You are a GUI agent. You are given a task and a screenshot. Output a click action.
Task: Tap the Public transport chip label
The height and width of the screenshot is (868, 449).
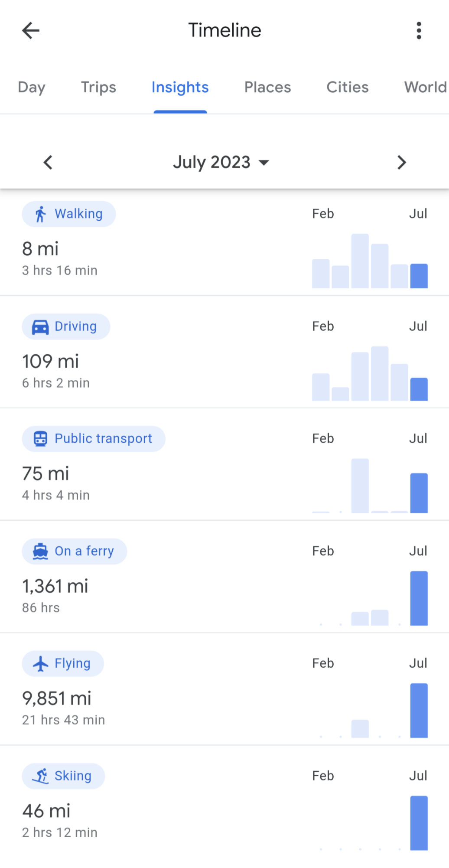pyautogui.click(x=103, y=439)
